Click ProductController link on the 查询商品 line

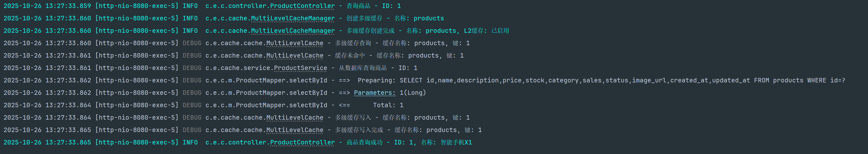coord(302,6)
